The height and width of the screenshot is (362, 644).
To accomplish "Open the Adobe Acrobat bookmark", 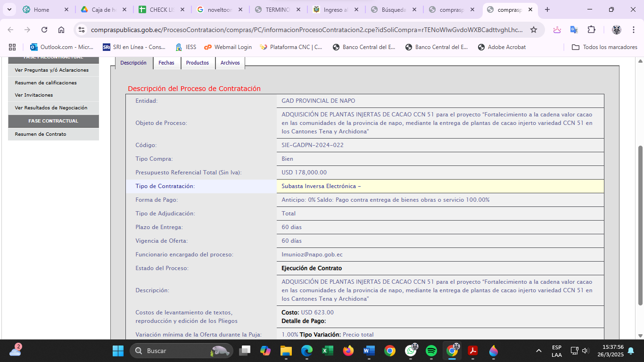I will (x=502, y=47).
